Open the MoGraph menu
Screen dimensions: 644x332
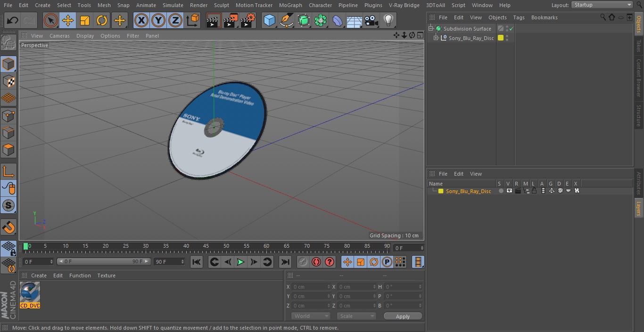290,5
